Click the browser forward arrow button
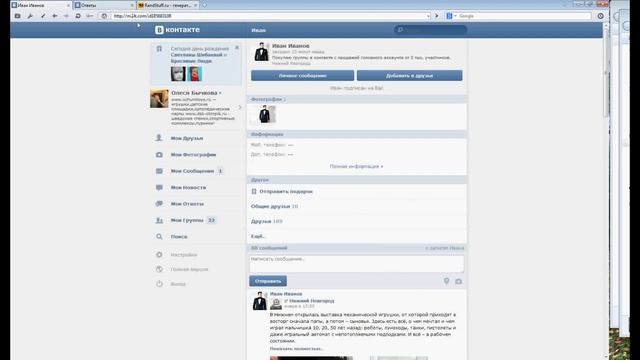Image resolution: width=640 pixels, height=360 pixels. pos(66,16)
